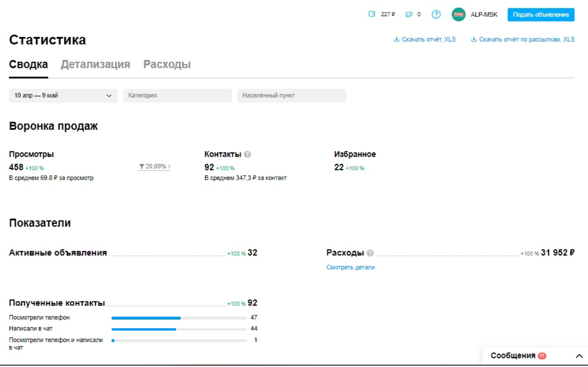Expand Сообщения panel with the chevron
The height and width of the screenshot is (367, 588).
click(x=579, y=356)
